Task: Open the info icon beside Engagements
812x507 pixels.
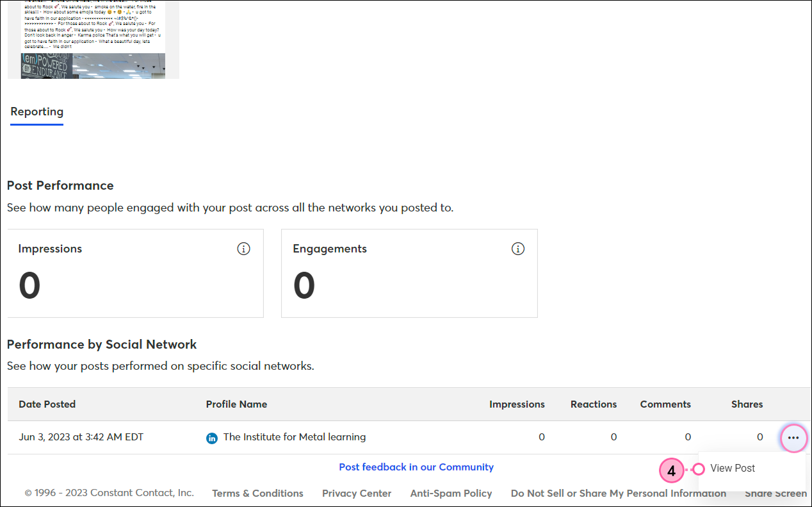Action: click(518, 249)
